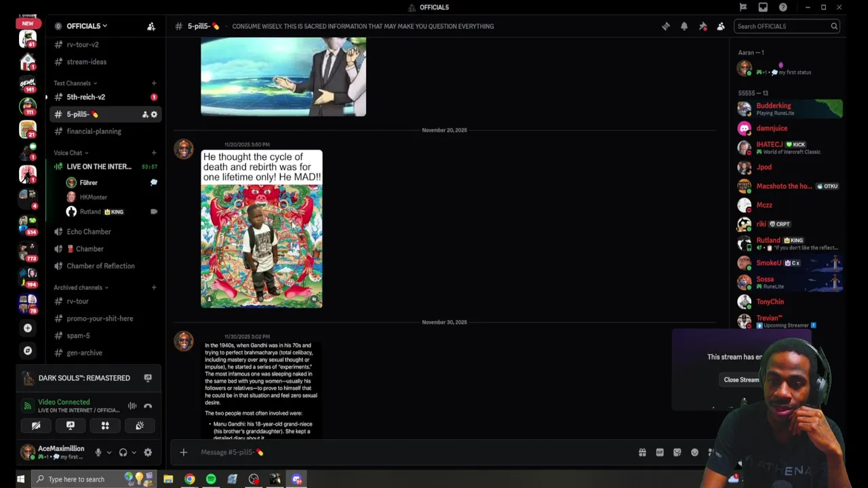Mute the microphone
The height and width of the screenshot is (488, 868).
click(x=98, y=453)
